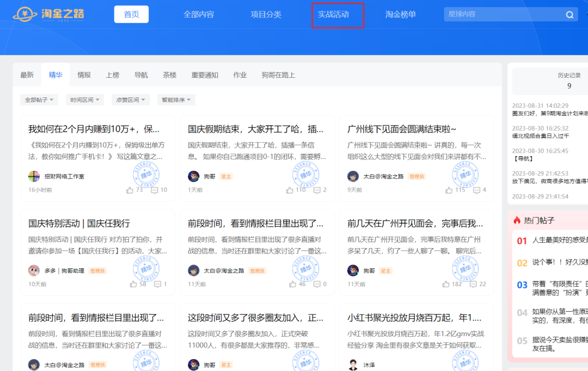Click the search magnifier icon
The width and height of the screenshot is (588, 371).
point(569,15)
